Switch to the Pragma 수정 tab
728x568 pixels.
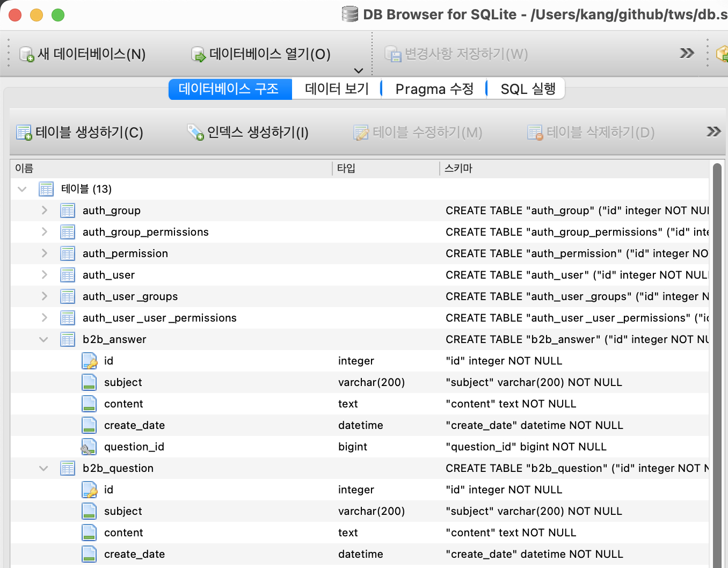pyautogui.click(x=434, y=89)
